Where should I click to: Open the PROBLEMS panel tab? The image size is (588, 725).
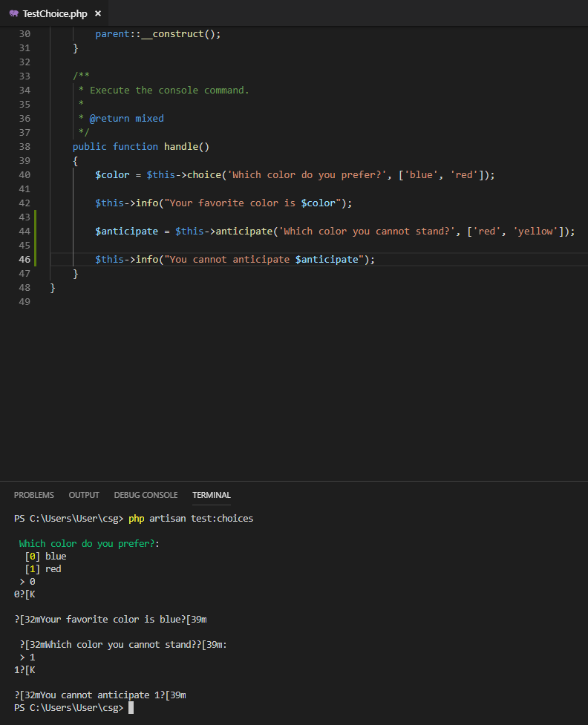pos(33,495)
